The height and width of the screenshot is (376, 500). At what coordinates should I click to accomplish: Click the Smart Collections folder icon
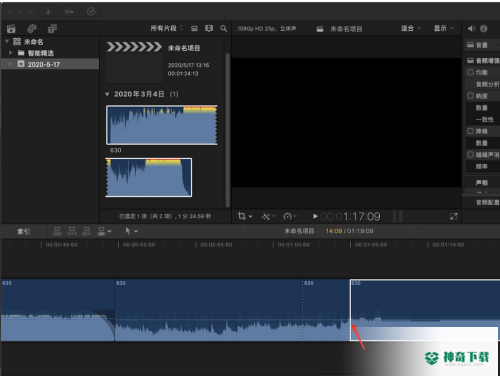point(21,53)
